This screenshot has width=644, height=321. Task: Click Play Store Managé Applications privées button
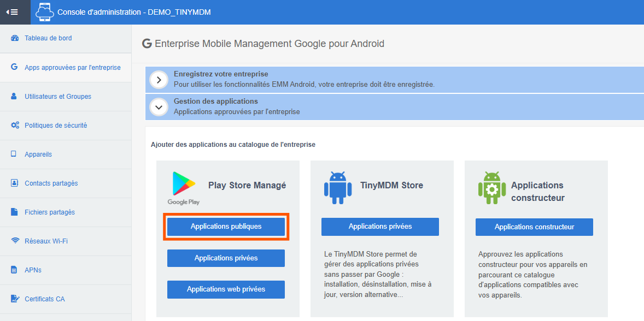226,258
